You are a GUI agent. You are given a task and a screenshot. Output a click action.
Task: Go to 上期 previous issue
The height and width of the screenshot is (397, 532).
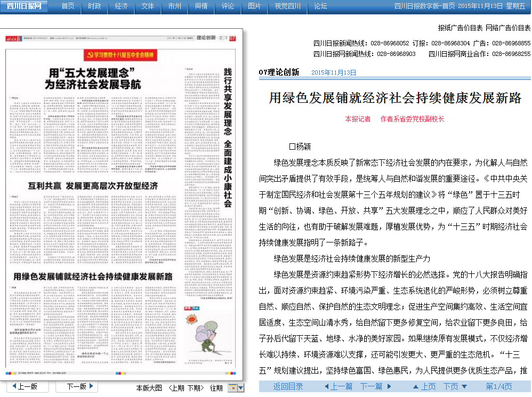[176, 388]
